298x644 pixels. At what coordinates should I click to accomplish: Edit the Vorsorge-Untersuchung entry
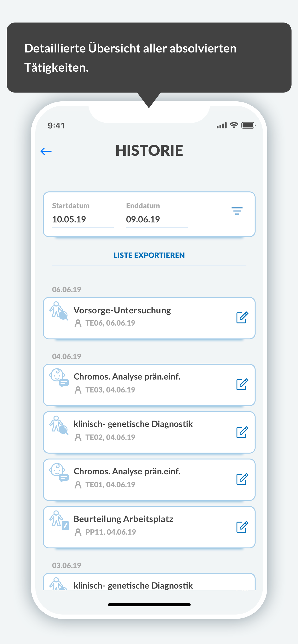pyautogui.click(x=242, y=317)
